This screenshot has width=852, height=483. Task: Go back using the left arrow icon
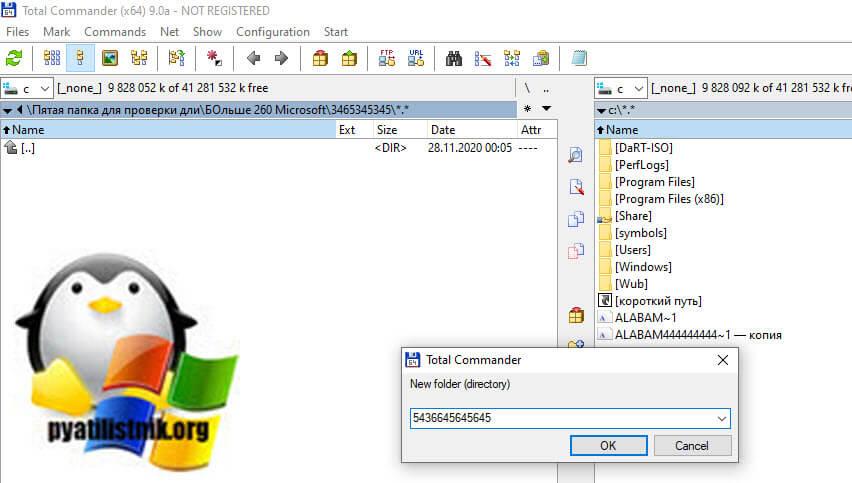tap(253, 58)
